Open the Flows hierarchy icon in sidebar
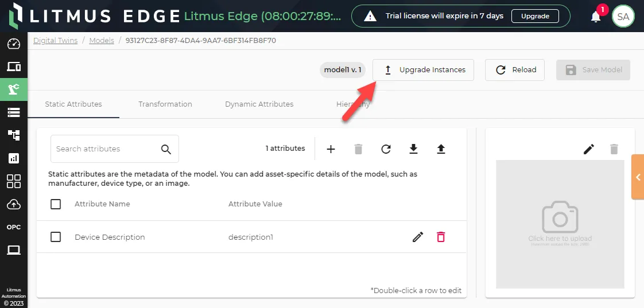 click(14, 135)
